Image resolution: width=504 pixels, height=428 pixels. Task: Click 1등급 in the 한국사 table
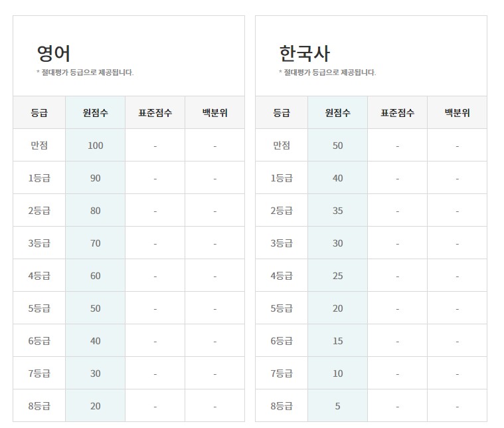(282, 178)
